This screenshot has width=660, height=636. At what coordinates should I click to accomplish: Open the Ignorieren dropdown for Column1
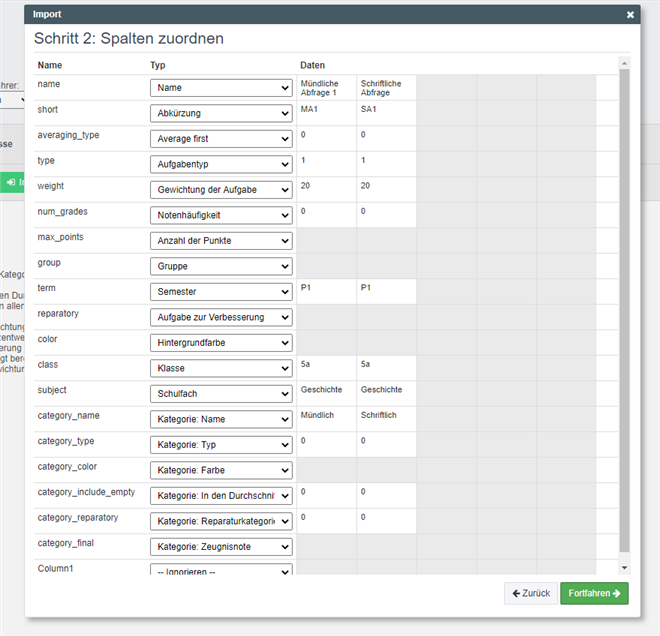[221, 571]
